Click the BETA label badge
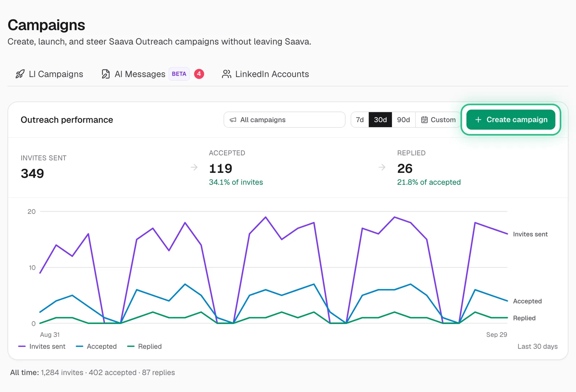Viewport: 576px width, 392px height. [179, 74]
